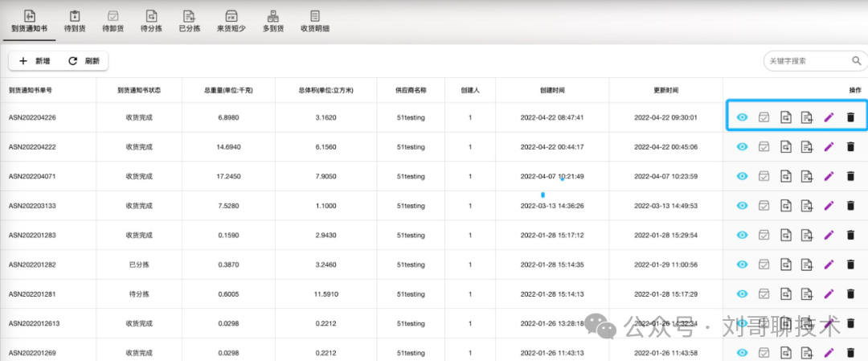Delete ASN202204071 using the trash icon
868x361 pixels.
[851, 176]
